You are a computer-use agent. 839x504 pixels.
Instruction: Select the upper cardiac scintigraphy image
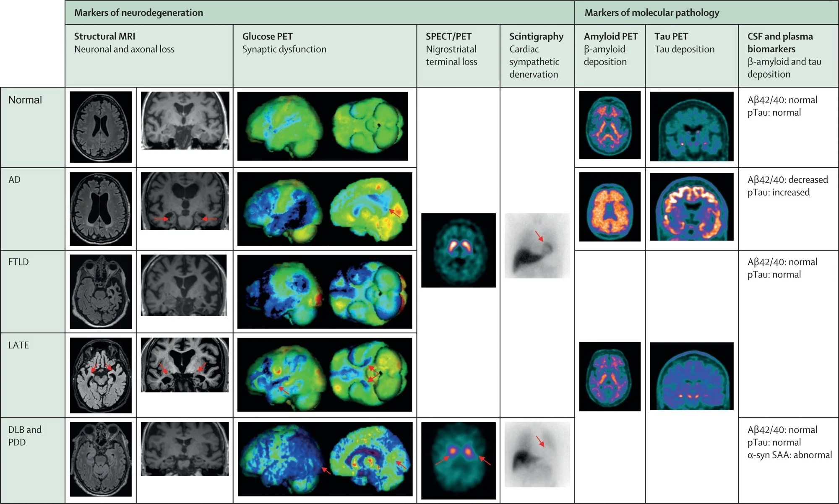click(x=537, y=246)
